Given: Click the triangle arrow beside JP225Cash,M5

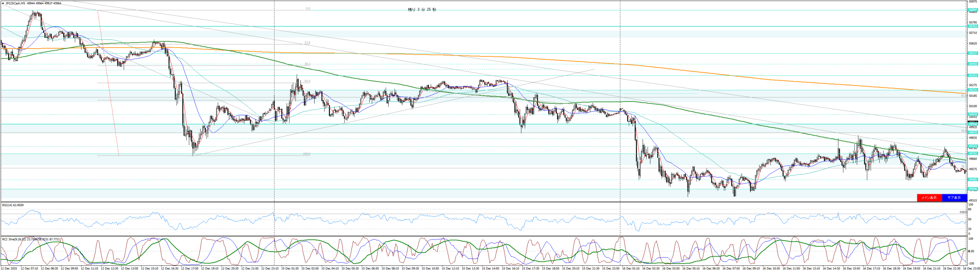Looking at the screenshot, I should point(3,3).
